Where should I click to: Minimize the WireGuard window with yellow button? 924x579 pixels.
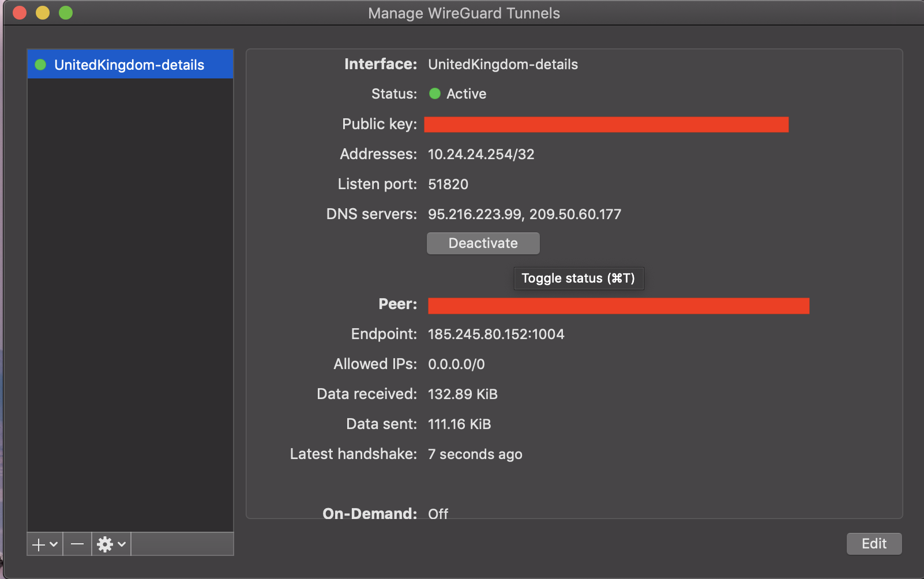(43, 13)
